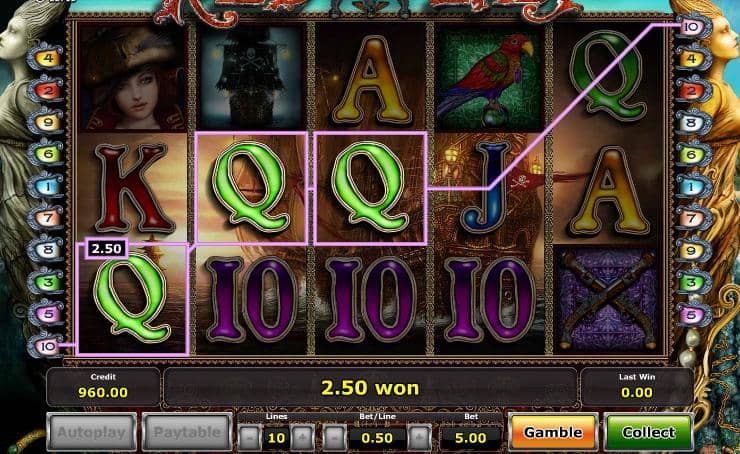Decrease Bet/Line with minus button

[335, 438]
